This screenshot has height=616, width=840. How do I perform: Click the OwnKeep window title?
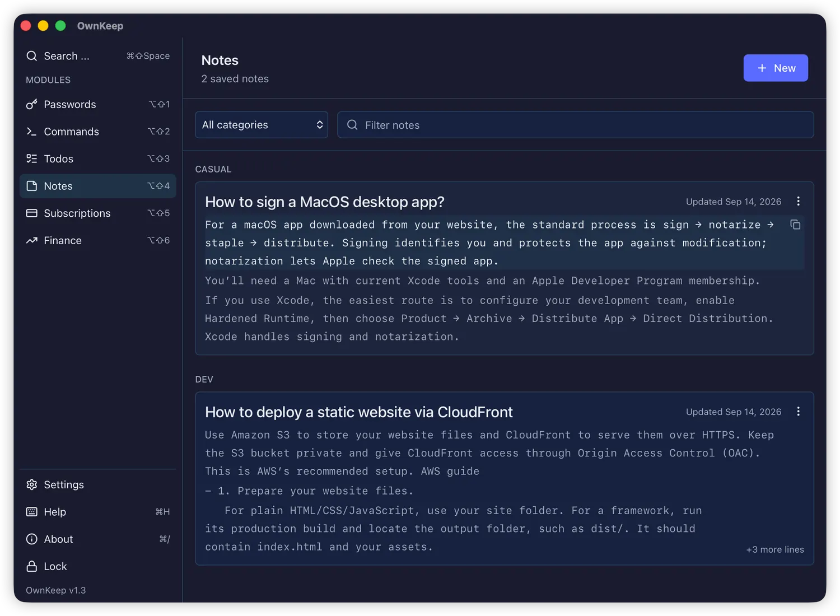pyautogui.click(x=100, y=26)
